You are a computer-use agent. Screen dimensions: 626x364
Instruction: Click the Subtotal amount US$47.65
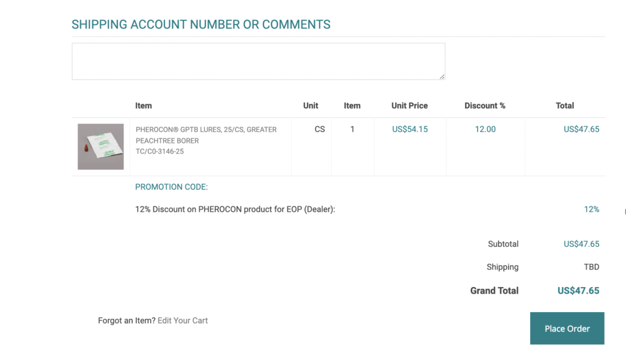581,244
